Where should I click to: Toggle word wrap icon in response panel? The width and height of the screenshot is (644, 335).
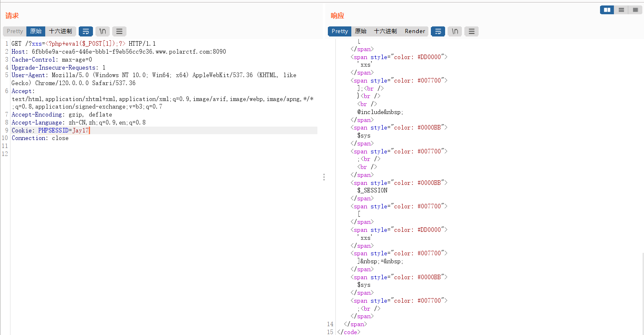(x=438, y=31)
